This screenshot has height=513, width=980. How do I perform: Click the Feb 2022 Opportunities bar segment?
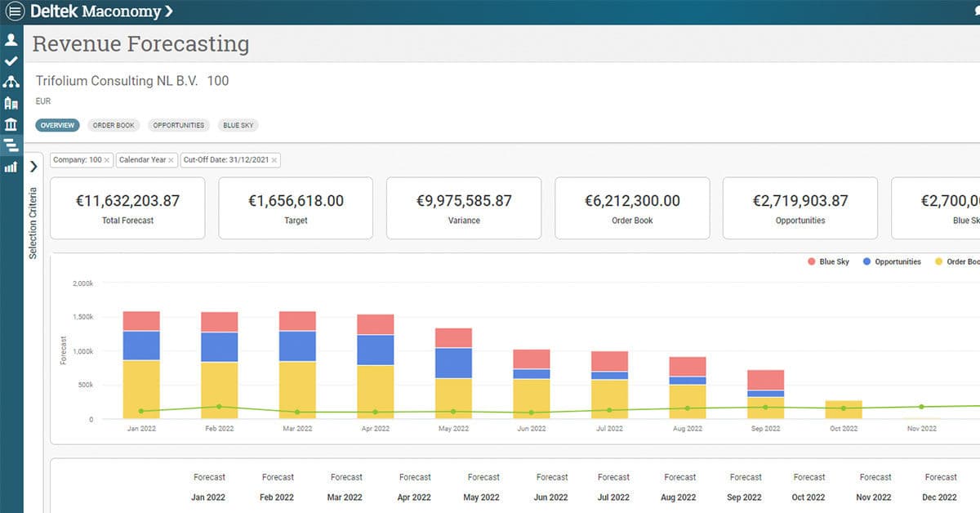point(220,347)
